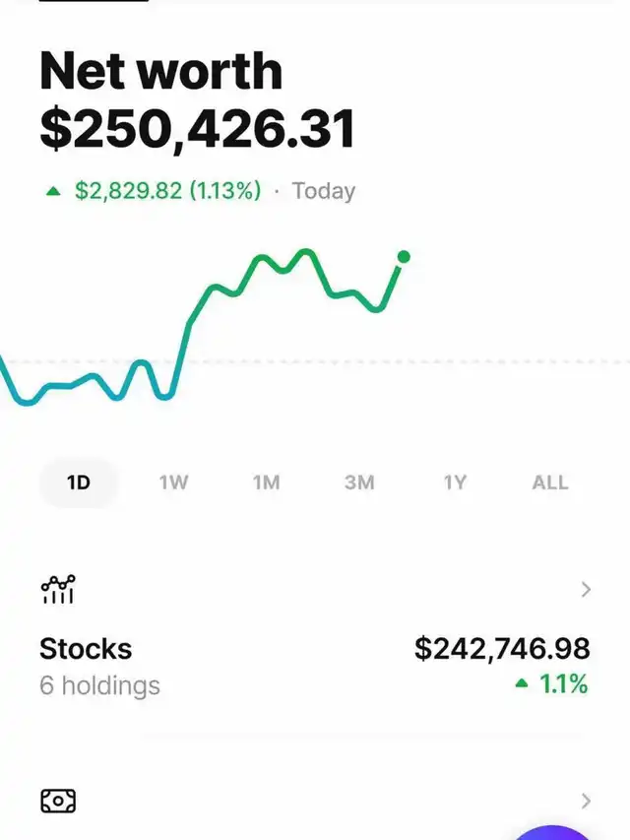Viewport: 630px width, 840px height.
Task: Tap the $250,426.31 net worth amount
Action: click(197, 130)
